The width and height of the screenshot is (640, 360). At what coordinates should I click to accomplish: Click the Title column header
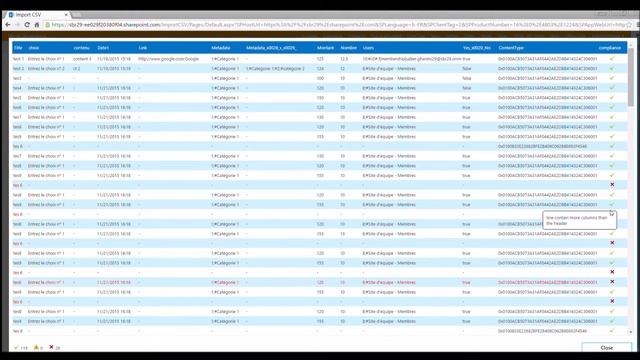18,48
